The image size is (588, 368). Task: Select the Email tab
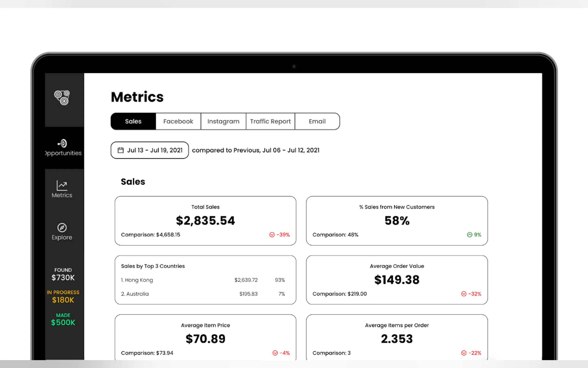tap(317, 121)
